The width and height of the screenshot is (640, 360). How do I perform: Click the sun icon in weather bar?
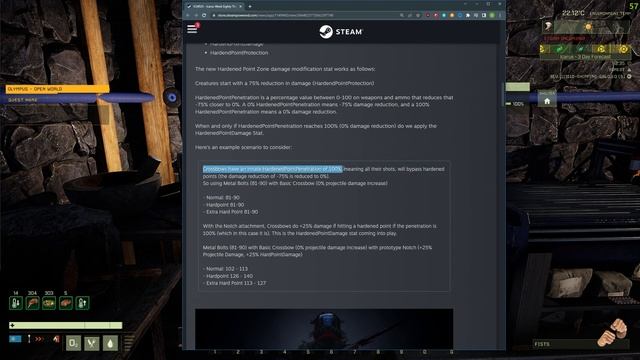(x=588, y=27)
